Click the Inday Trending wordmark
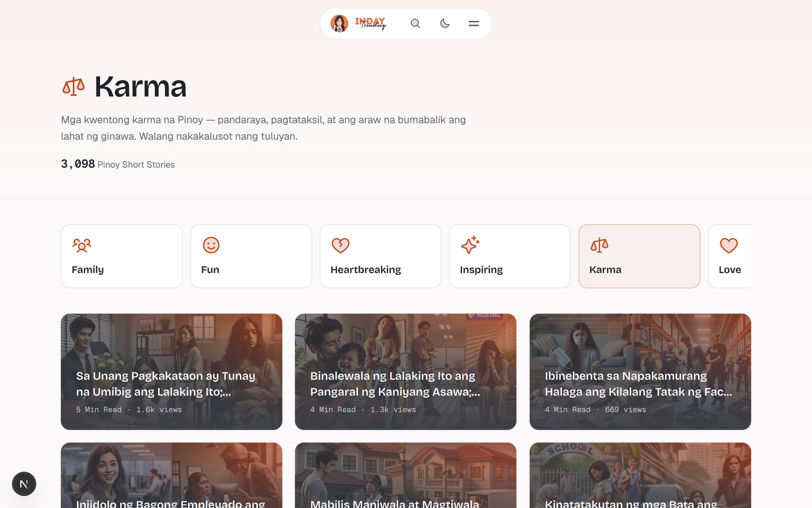812x508 pixels. pyautogui.click(x=371, y=24)
